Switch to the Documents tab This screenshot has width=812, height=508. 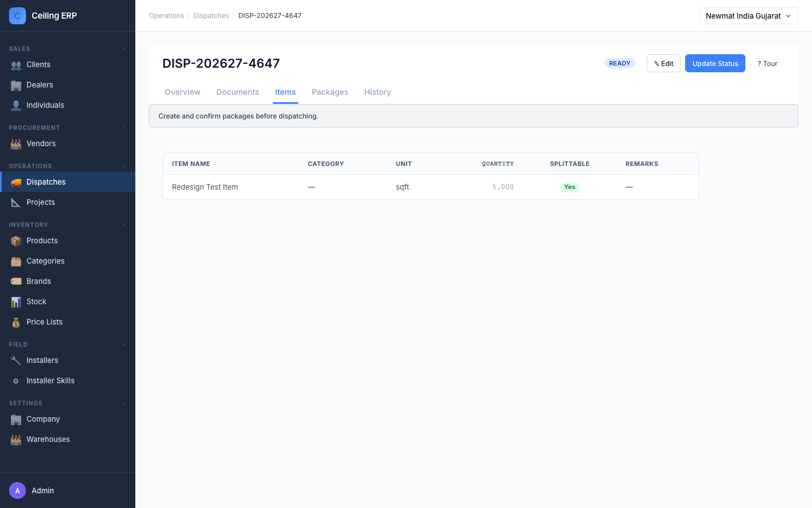click(237, 92)
